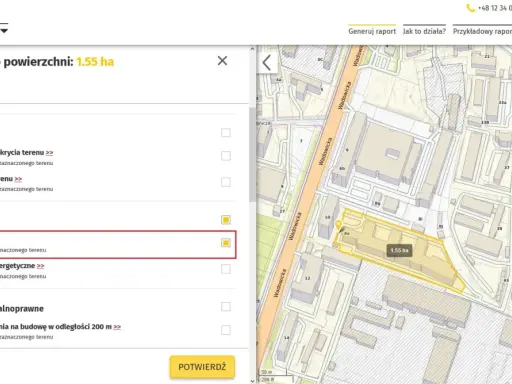Click the panel's vertical scrollbar thumb
The height and width of the screenshot is (384, 512).
tap(252, 154)
